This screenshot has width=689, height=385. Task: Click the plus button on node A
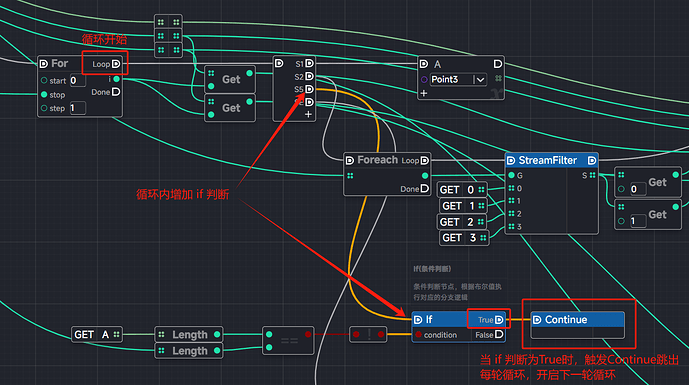click(x=424, y=93)
